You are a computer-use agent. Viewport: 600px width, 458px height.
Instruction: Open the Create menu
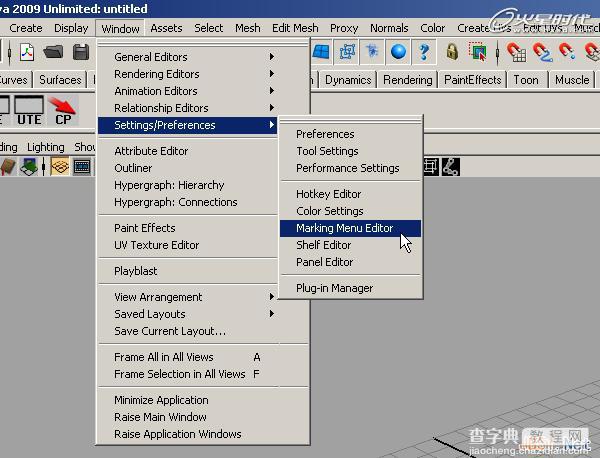tap(26, 28)
